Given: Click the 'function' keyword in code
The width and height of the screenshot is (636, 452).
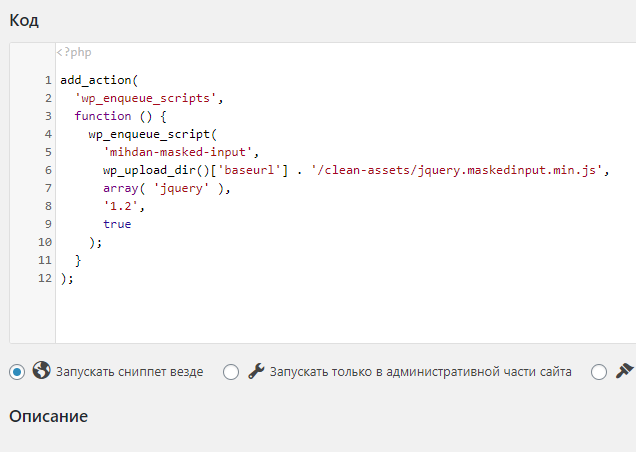Looking at the screenshot, I should [x=103, y=116].
